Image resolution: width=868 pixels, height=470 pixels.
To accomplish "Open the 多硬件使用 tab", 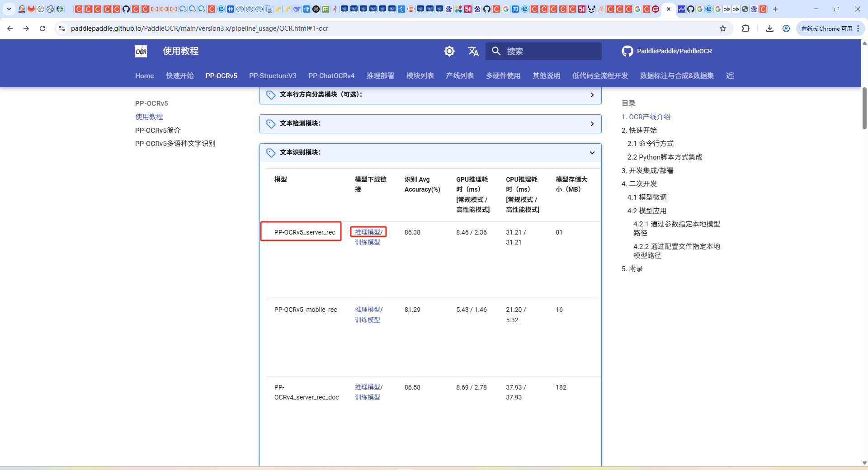I will (503, 75).
